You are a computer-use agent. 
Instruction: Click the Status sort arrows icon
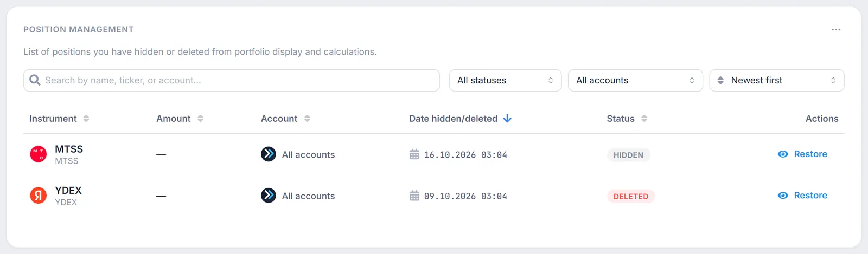pos(644,119)
